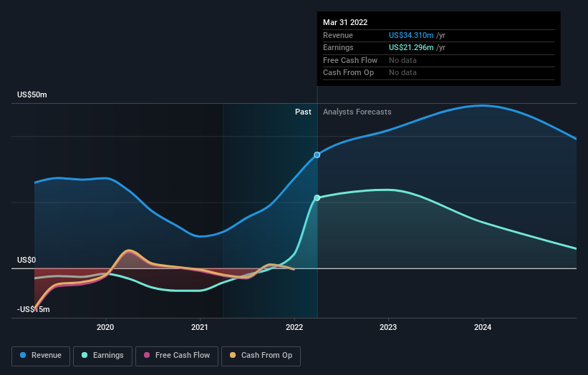Click the 2024 x-axis label
The height and width of the screenshot is (375, 588).
[x=483, y=327]
